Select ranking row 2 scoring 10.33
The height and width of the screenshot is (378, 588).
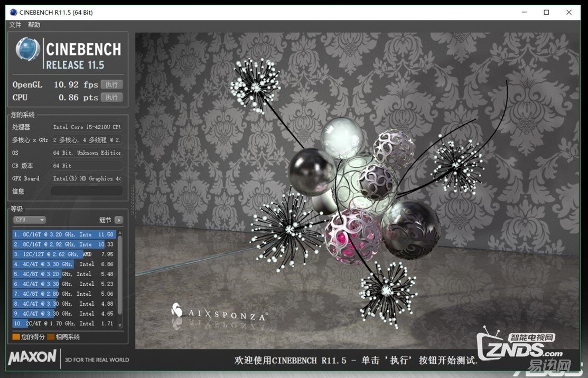coord(64,244)
